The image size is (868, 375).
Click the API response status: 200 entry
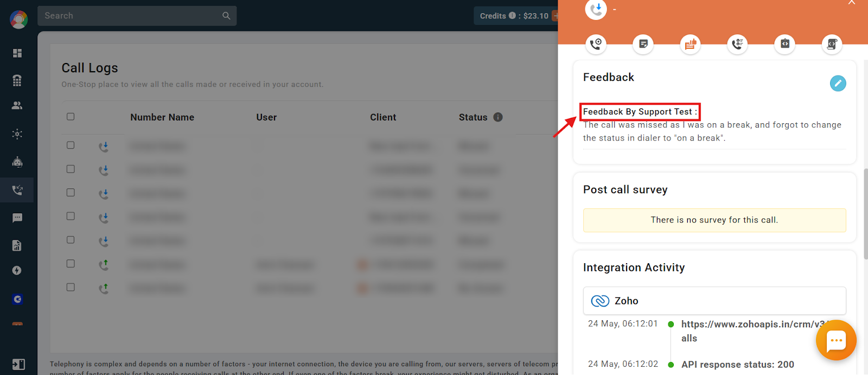tap(738, 365)
